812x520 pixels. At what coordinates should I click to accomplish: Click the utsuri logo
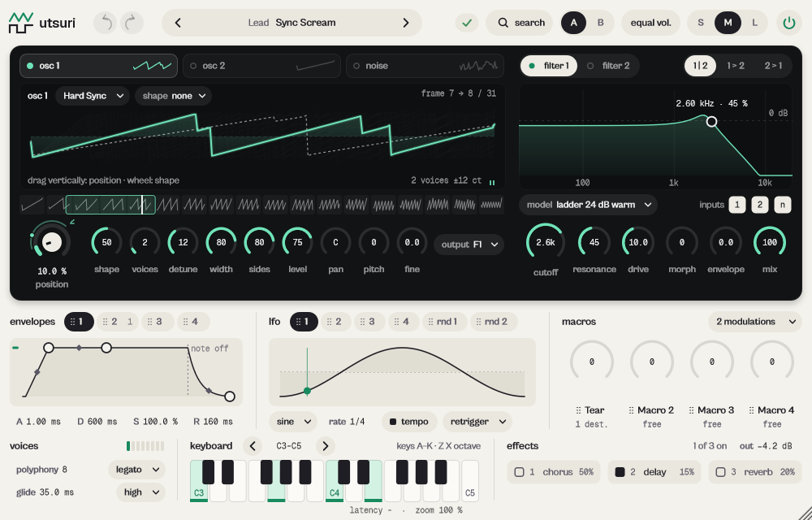[x=42, y=23]
